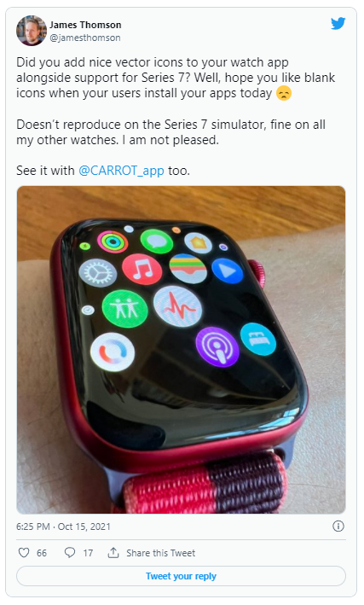
Task: Tap the purple Podcasts icon on watch
Action: pyautogui.click(x=217, y=346)
